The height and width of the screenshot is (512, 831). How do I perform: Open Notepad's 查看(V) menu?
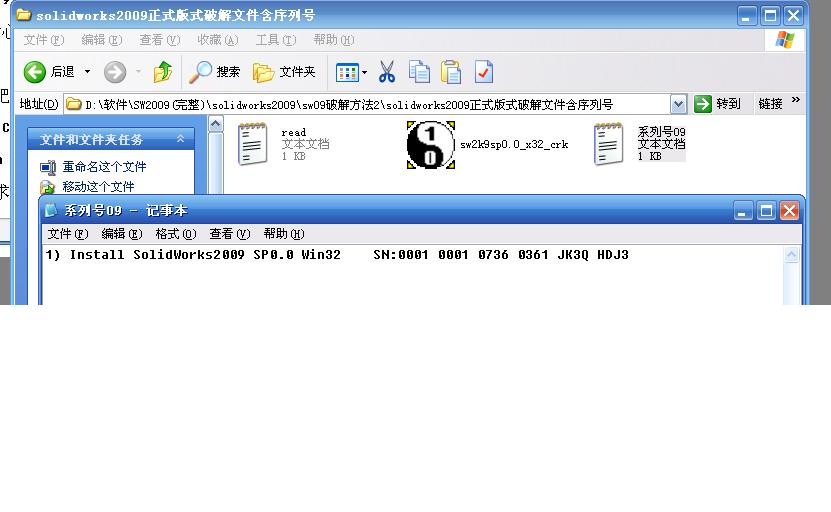tap(229, 234)
